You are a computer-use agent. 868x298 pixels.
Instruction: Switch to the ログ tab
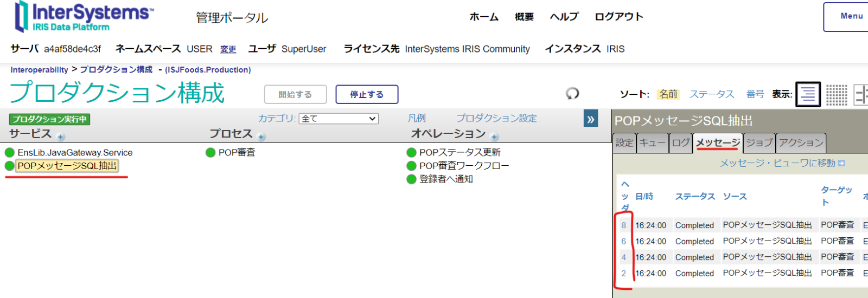pyautogui.click(x=680, y=143)
